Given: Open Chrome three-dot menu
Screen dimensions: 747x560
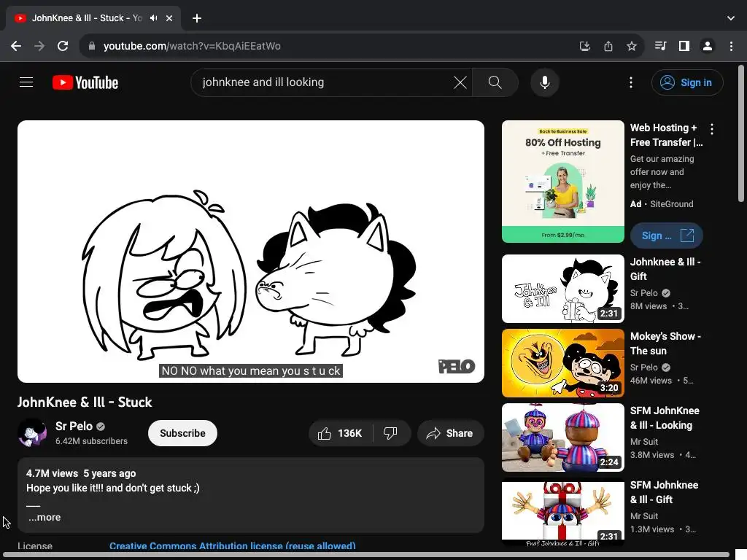Looking at the screenshot, I should tap(731, 46).
